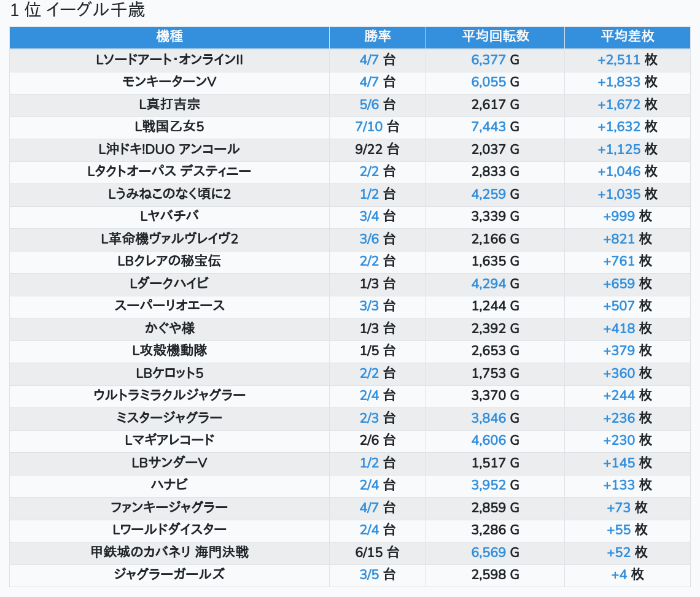Click Lマギアレコード machine name
This screenshot has width=700, height=597.
[169, 441]
